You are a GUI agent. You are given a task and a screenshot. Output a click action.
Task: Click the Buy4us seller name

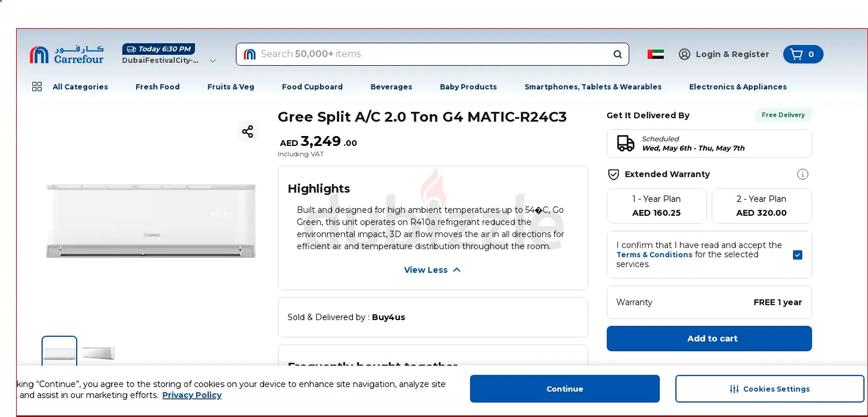388,317
